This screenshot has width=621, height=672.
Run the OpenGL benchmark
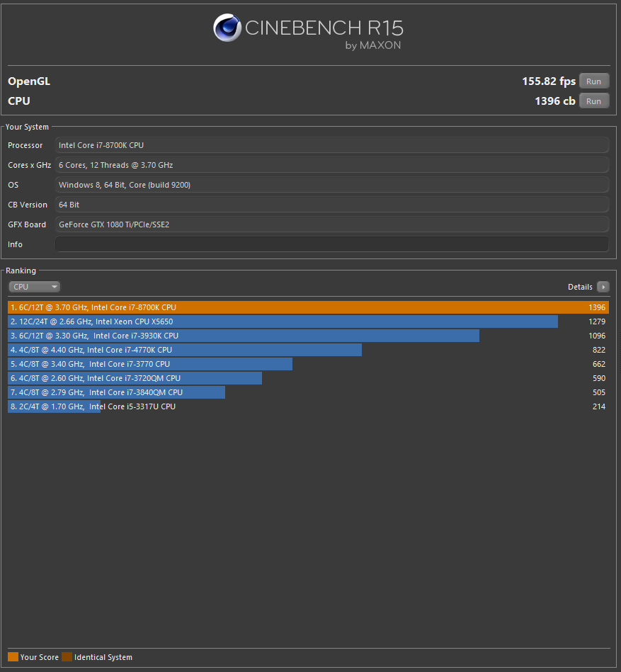tap(594, 81)
